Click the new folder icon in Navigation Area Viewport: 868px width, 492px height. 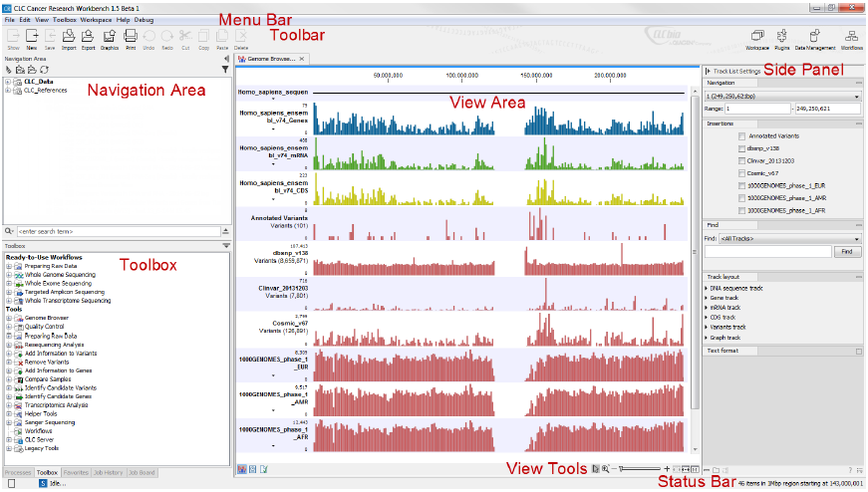tap(21, 70)
